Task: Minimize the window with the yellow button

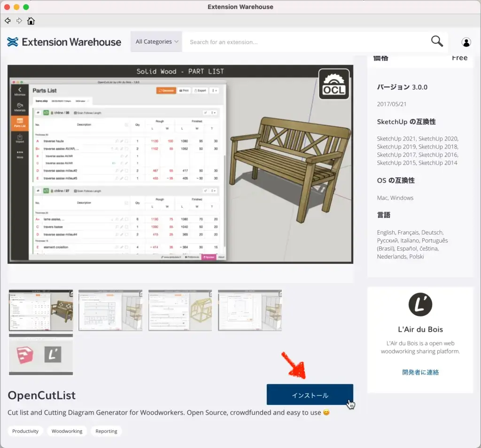Action: (16, 7)
